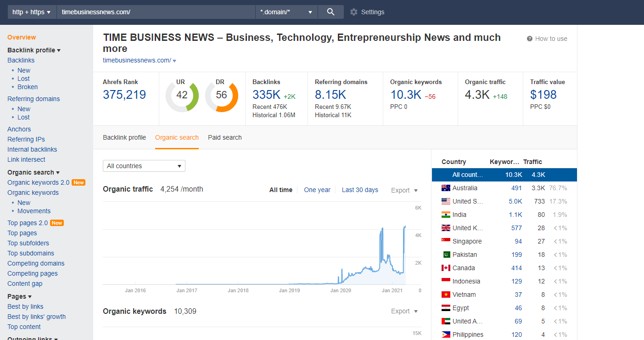Image resolution: width=644 pixels, height=340 pixels.
Task: Click the search magnifying glass icon
Action: pyautogui.click(x=330, y=12)
